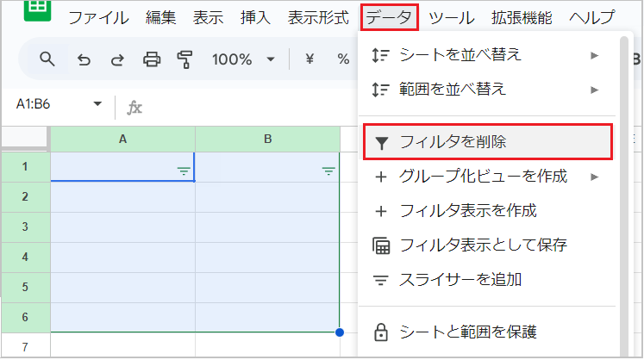This screenshot has height=360, width=644.
Task: Open the name box dropdown arrow
Action: coord(97,104)
